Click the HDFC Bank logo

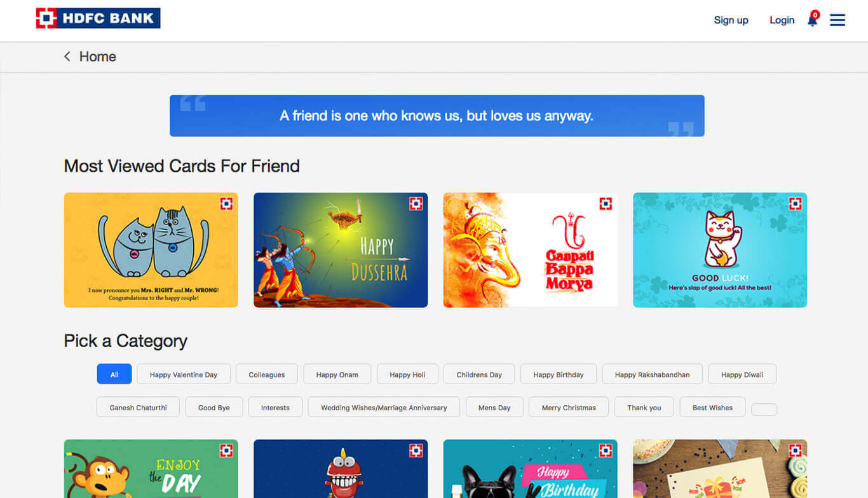[x=98, y=18]
